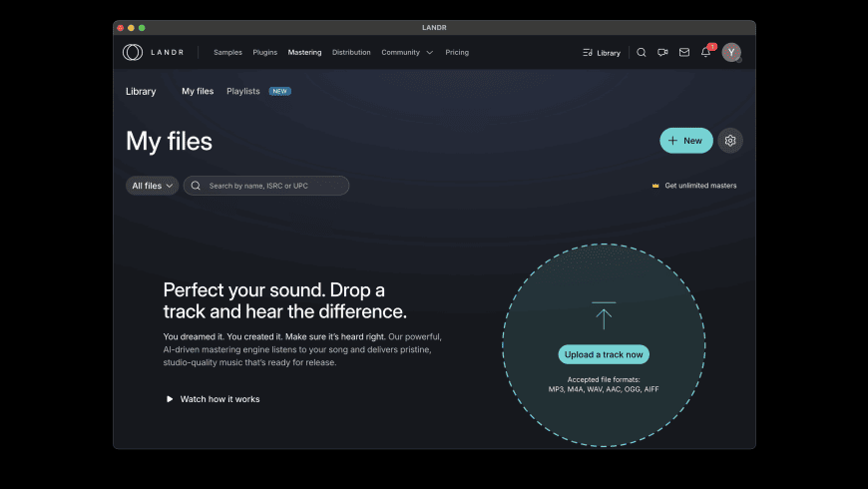The height and width of the screenshot is (489, 868).
Task: Click the Library heading in the sub navigation
Action: [x=141, y=92]
